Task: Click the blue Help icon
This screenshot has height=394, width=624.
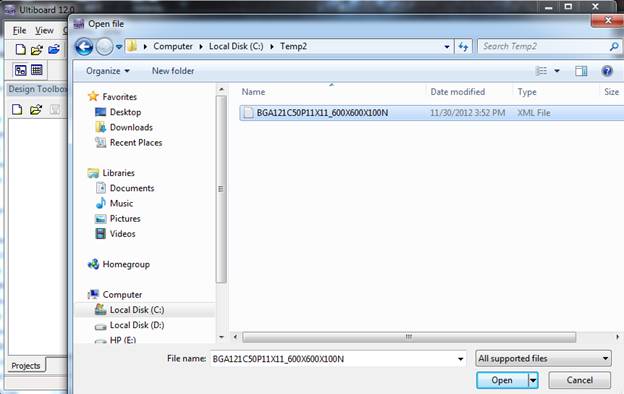Action: (x=607, y=71)
